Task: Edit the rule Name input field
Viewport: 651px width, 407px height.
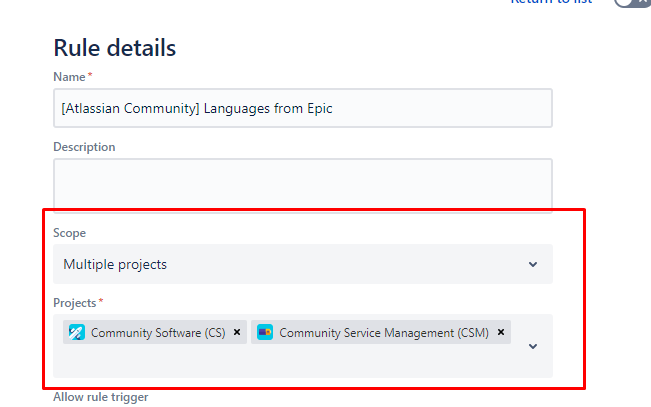Action: tap(303, 108)
